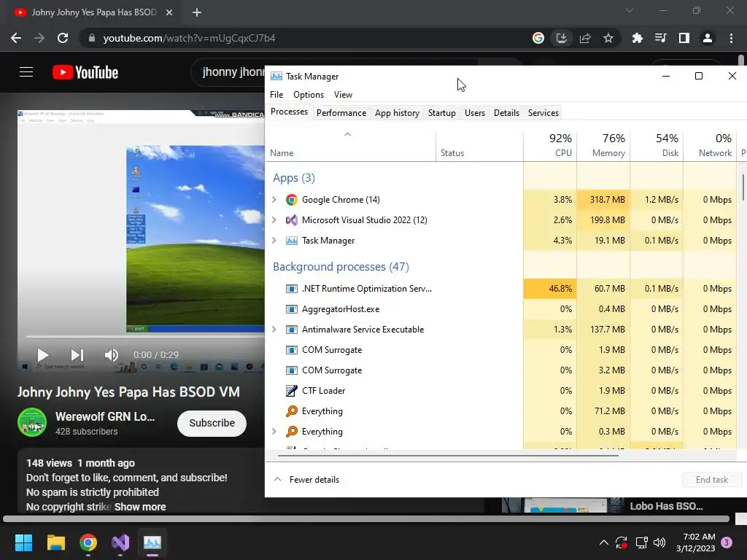Open the YouTube hamburger guide menu
Image resolution: width=747 pixels, height=560 pixels.
pos(26,72)
